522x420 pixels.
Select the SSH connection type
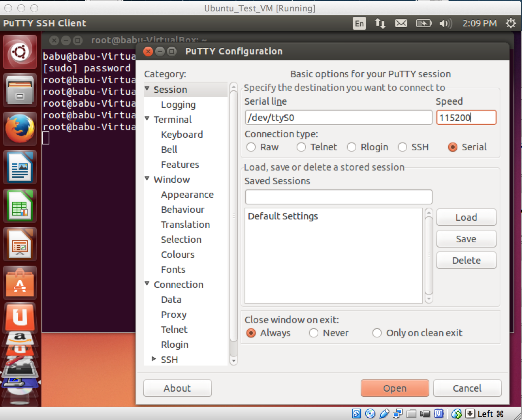pos(403,147)
